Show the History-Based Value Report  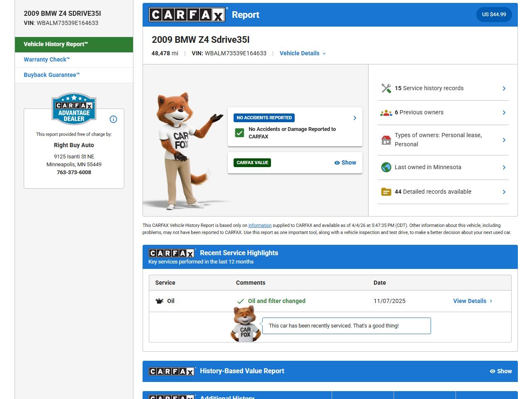click(x=501, y=371)
